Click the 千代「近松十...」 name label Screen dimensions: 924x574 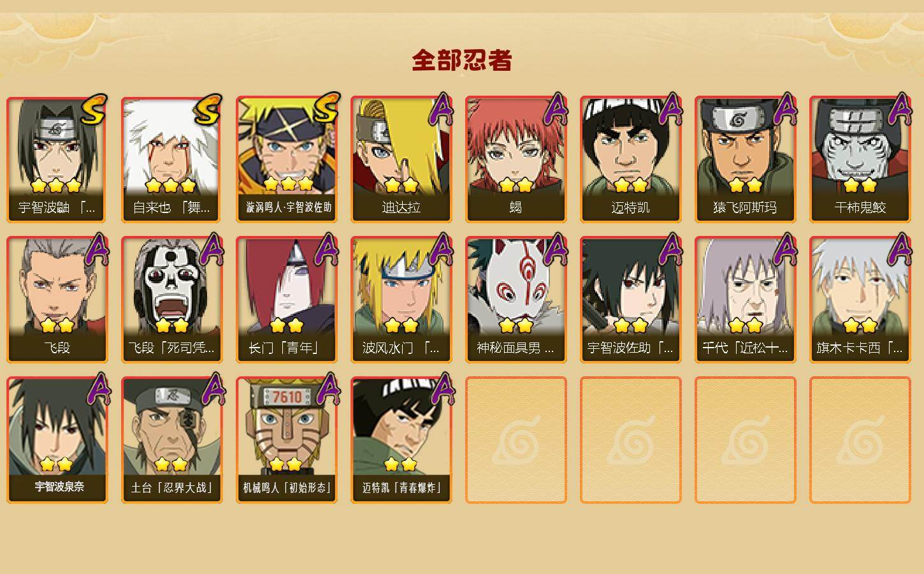tap(746, 348)
